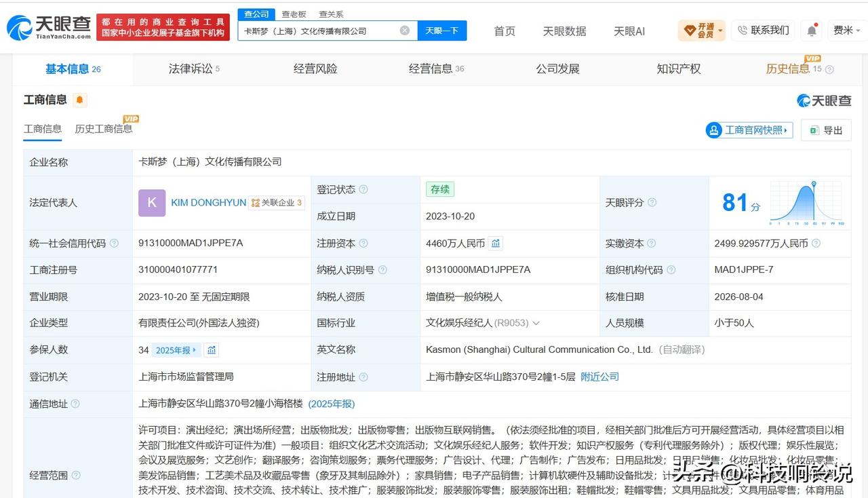Click the 附近公司 link
This screenshot has height=498, width=868.
click(599, 377)
